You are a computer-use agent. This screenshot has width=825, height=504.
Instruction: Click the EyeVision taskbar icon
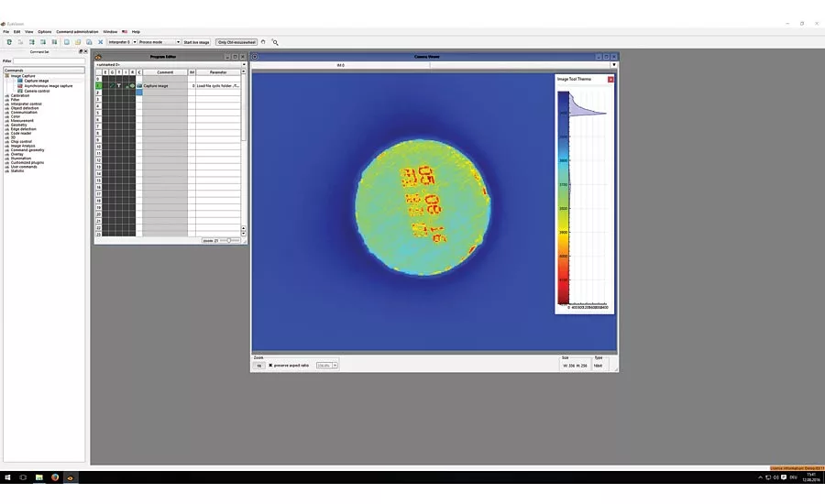coord(70,477)
